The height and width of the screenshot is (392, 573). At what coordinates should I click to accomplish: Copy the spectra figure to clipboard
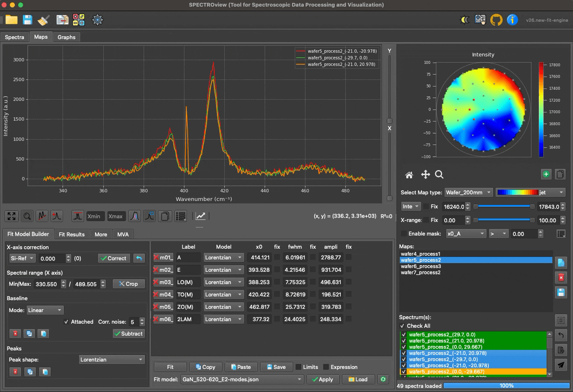coord(165,216)
